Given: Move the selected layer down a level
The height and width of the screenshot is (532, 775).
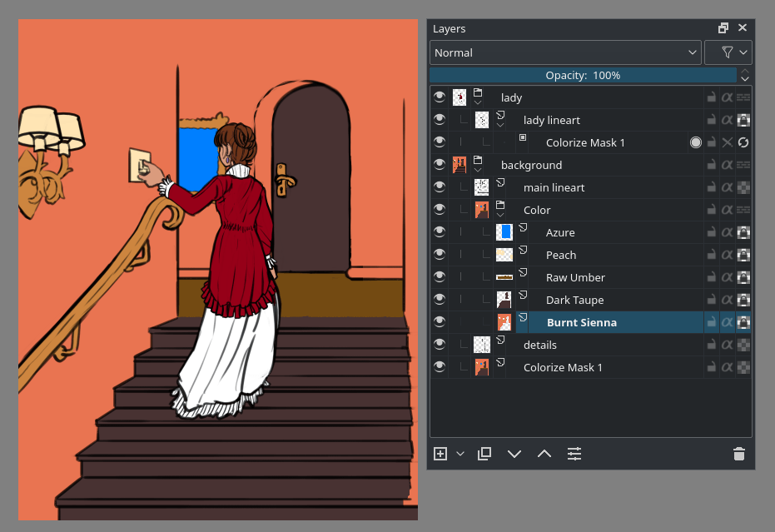Looking at the screenshot, I should (514, 454).
